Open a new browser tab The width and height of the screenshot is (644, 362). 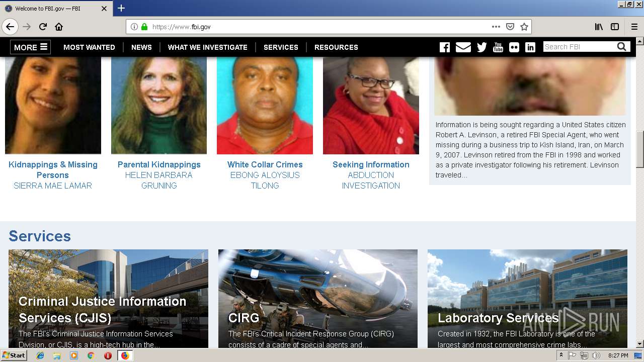point(121,8)
